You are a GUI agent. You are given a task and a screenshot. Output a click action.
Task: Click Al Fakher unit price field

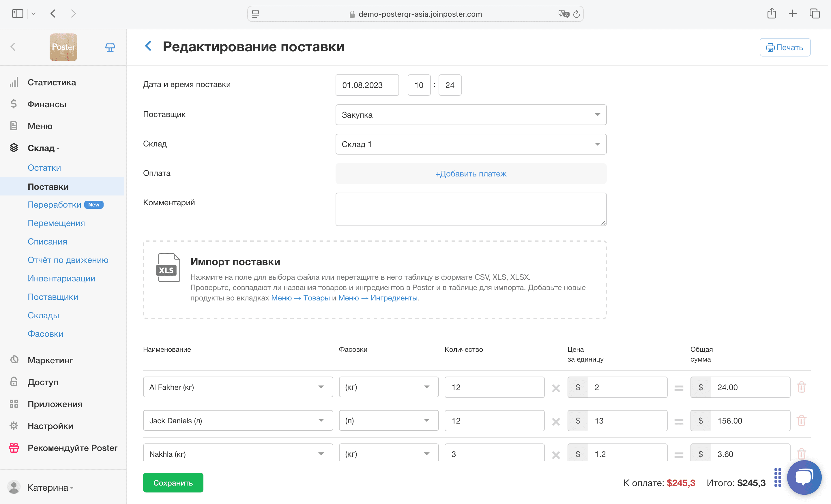click(x=627, y=387)
